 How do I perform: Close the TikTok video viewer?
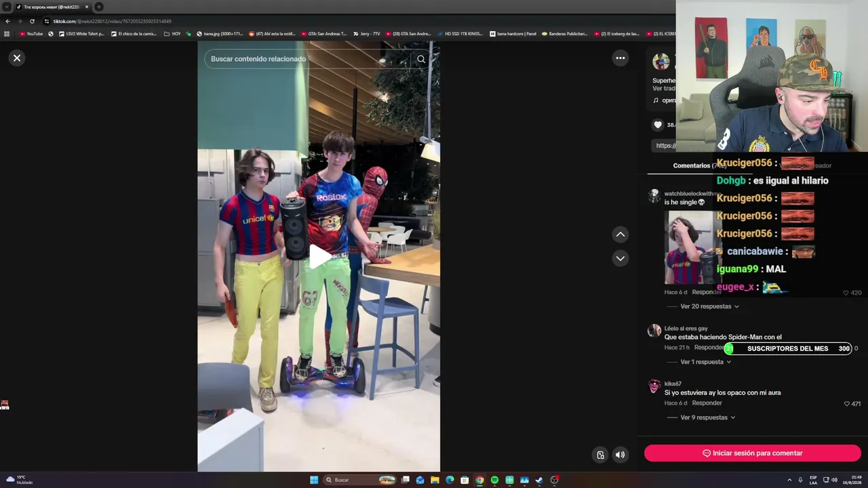click(x=17, y=58)
